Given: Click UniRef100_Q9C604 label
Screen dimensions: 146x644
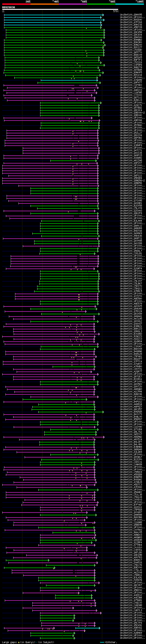Looking at the screenshot, I should [131, 35].
